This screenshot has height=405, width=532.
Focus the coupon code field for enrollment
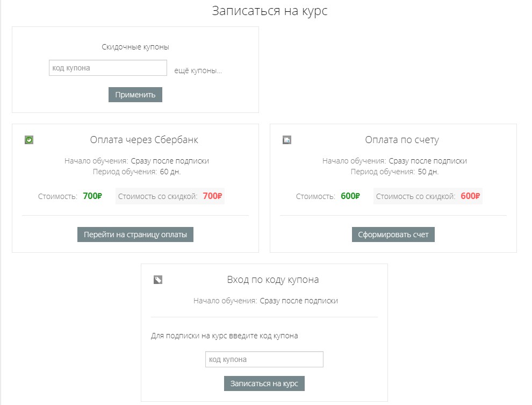[264, 359]
